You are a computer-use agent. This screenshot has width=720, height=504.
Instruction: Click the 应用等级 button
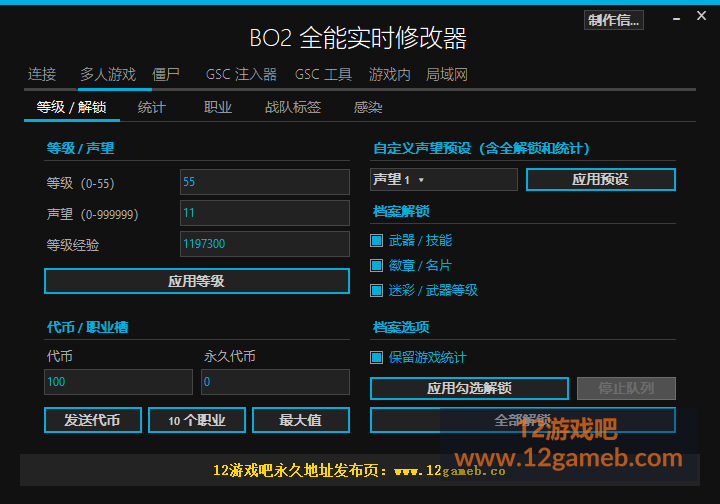197,281
